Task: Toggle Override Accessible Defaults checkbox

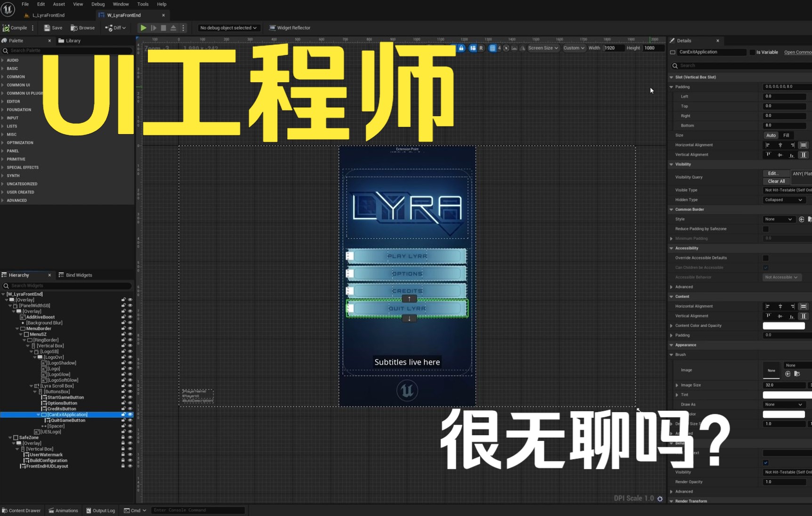Action: pos(766,258)
